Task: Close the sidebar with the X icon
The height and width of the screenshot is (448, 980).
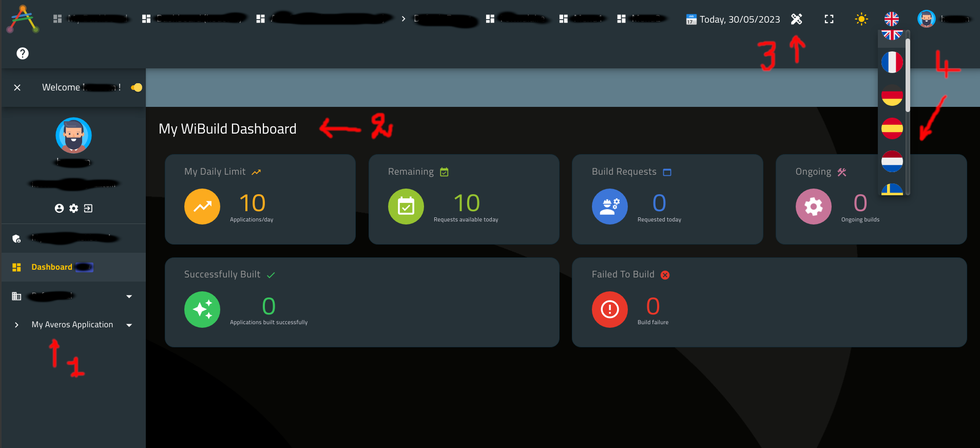Action: point(17,87)
